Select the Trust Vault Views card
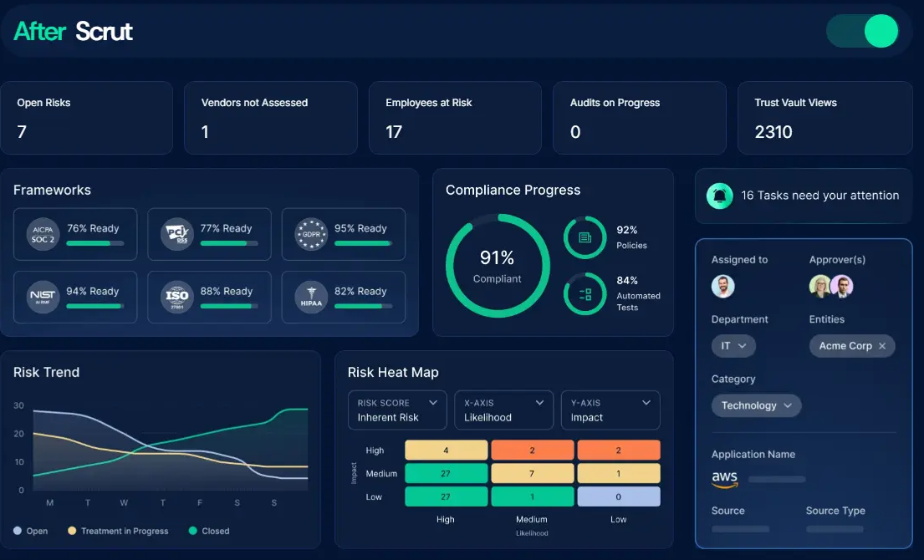Screen dimensions: 924x560 click(x=824, y=117)
